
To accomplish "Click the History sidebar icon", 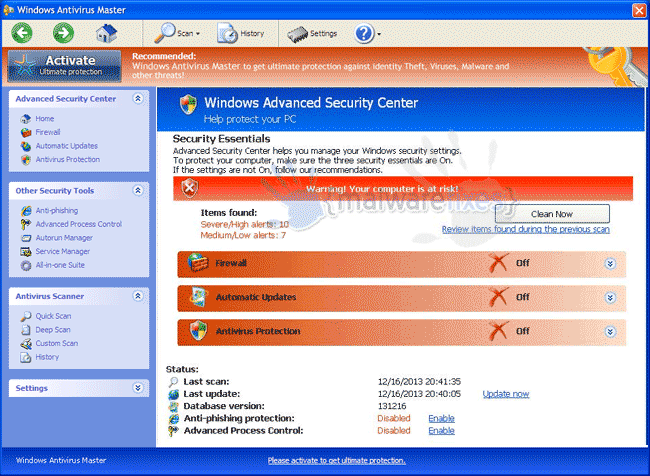I will point(26,357).
